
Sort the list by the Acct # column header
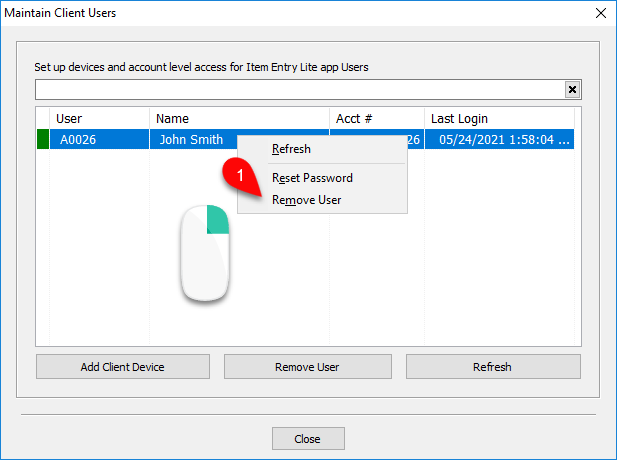coord(377,118)
